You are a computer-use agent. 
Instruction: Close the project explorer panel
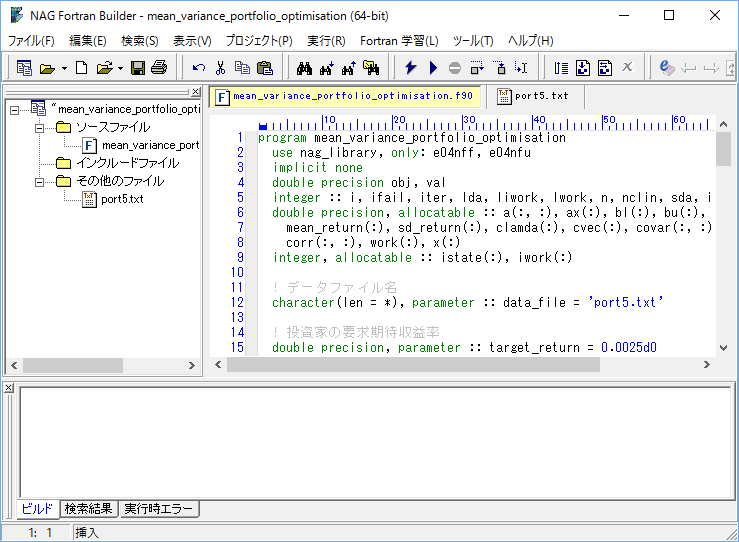pos(196,91)
